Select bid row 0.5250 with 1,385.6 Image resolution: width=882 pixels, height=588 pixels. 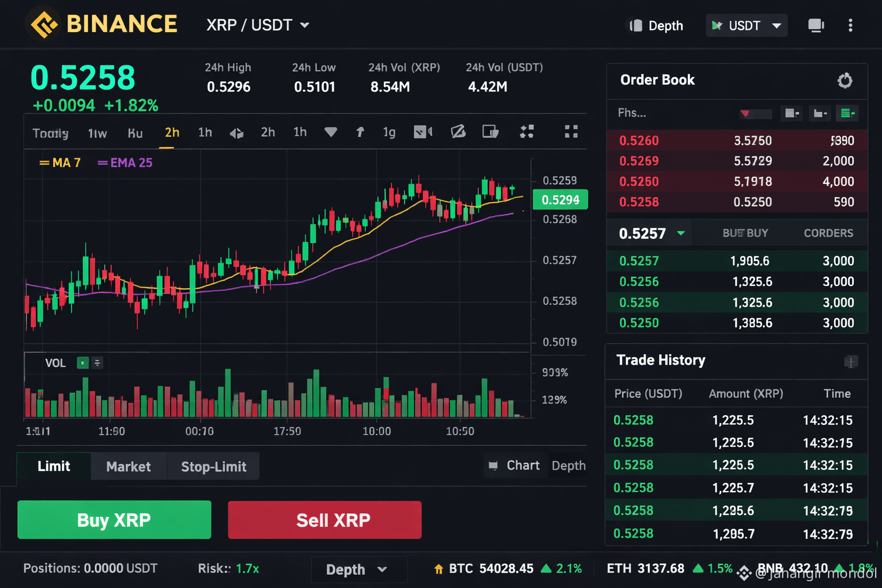click(737, 323)
